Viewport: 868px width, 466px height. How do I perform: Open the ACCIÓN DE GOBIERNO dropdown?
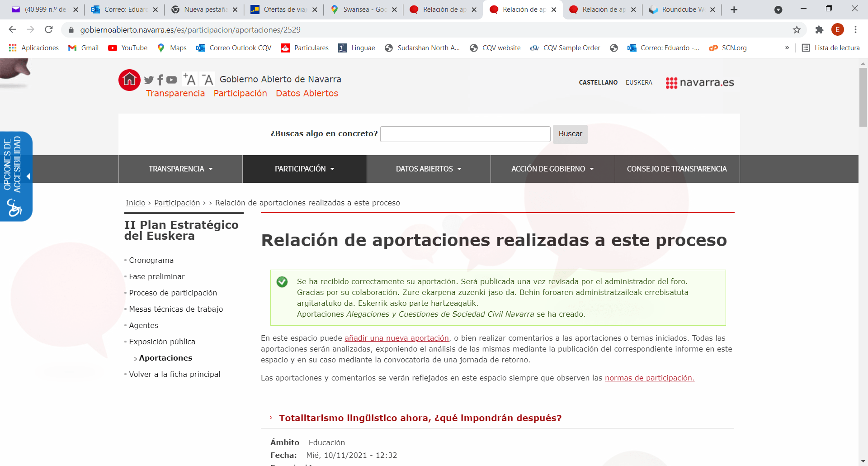552,169
